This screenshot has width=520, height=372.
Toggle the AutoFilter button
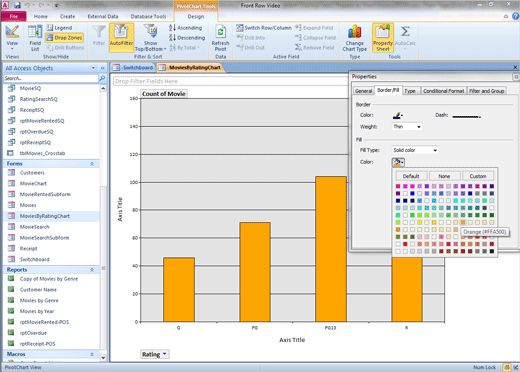point(121,37)
